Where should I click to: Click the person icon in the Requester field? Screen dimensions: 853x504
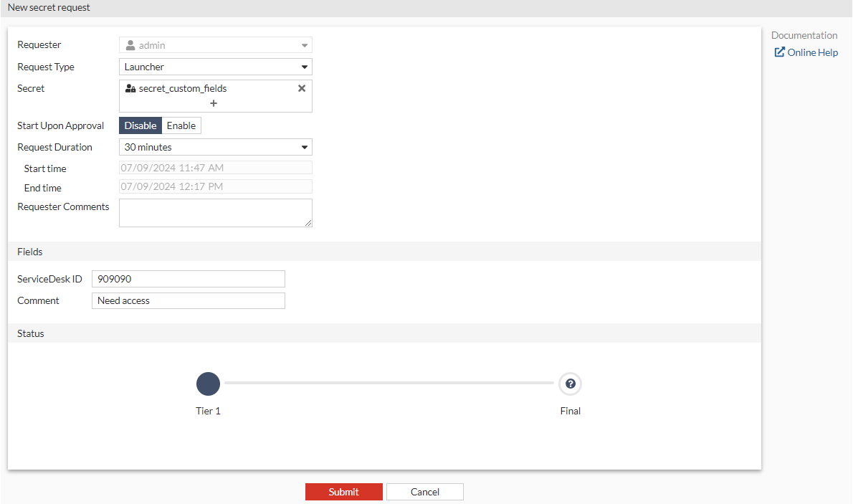130,44
